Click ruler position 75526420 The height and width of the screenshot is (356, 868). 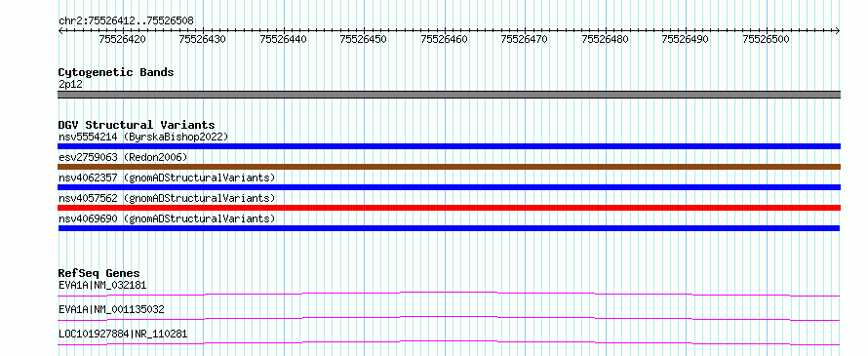[122, 40]
